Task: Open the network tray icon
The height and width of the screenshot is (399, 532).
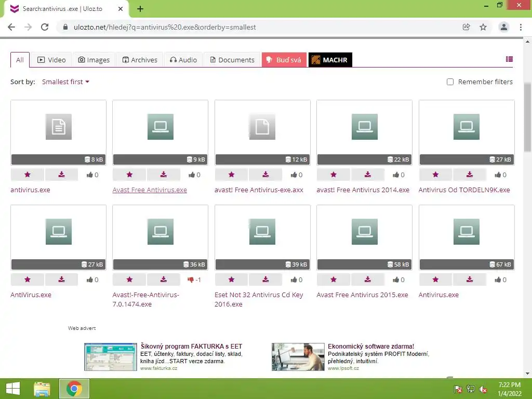Action: point(470,389)
